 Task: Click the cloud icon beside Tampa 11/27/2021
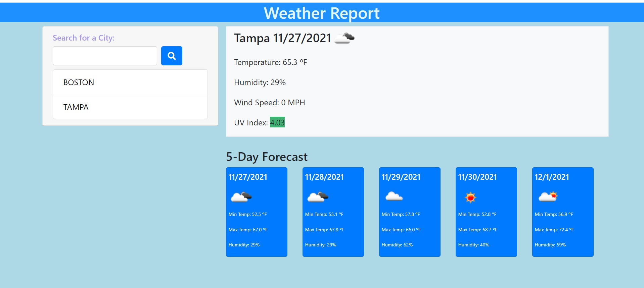[x=345, y=38]
